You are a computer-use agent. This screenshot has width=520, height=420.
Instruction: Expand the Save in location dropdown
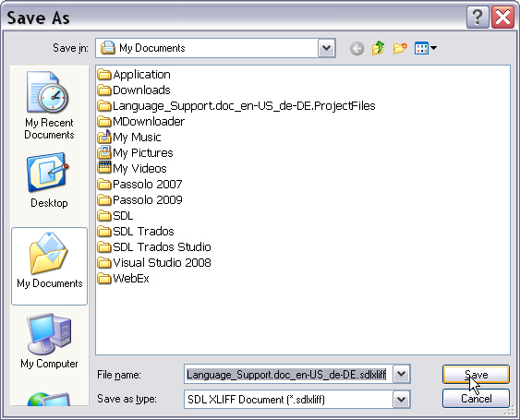(326, 48)
